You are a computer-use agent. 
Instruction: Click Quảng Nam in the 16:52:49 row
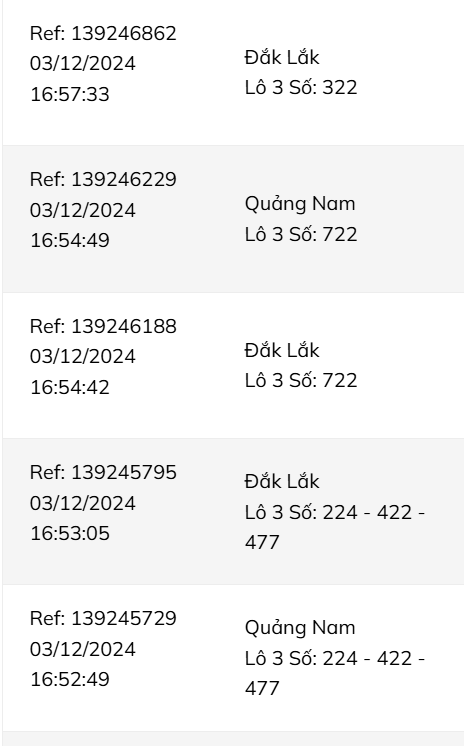click(x=300, y=628)
